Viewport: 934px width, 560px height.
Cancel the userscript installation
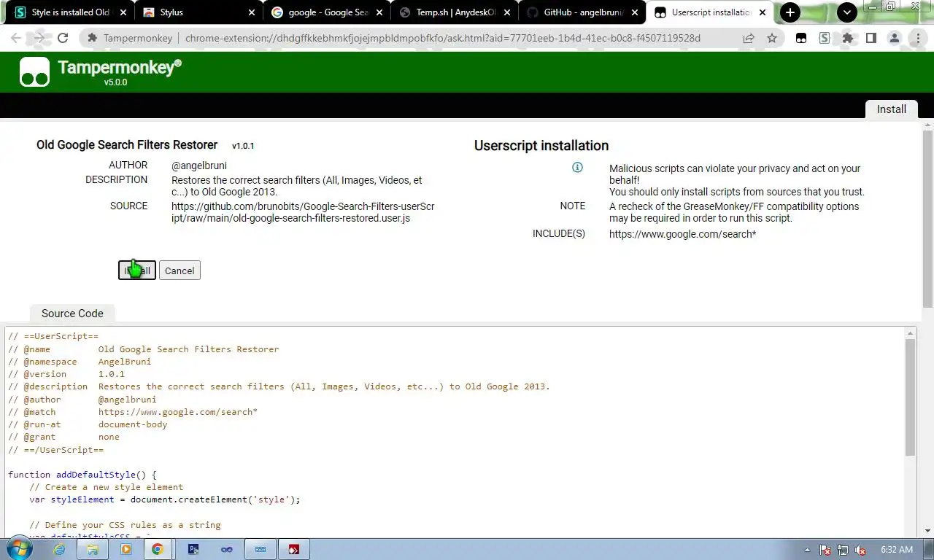[180, 271]
